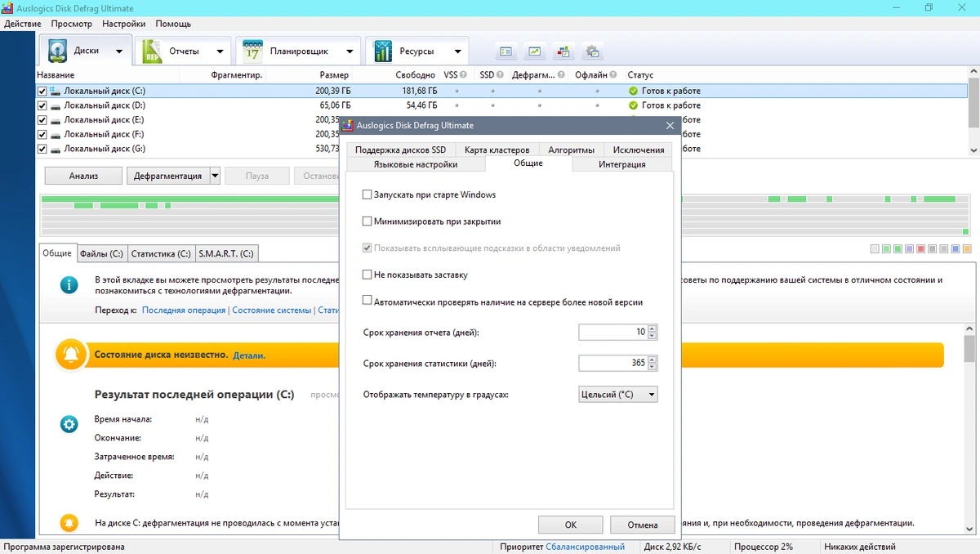Expand the Планировщик dropdown arrow
Viewport: 980px width, 554px height.
click(x=350, y=51)
